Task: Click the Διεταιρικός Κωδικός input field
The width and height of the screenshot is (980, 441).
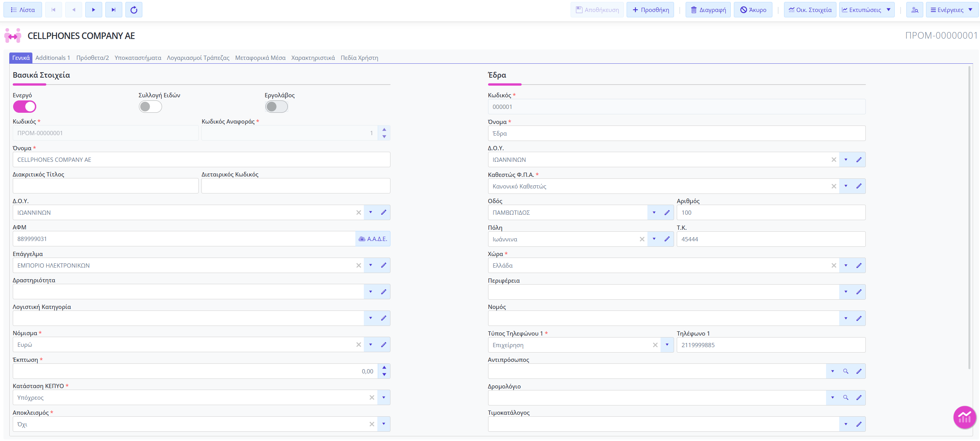Action: click(x=296, y=186)
